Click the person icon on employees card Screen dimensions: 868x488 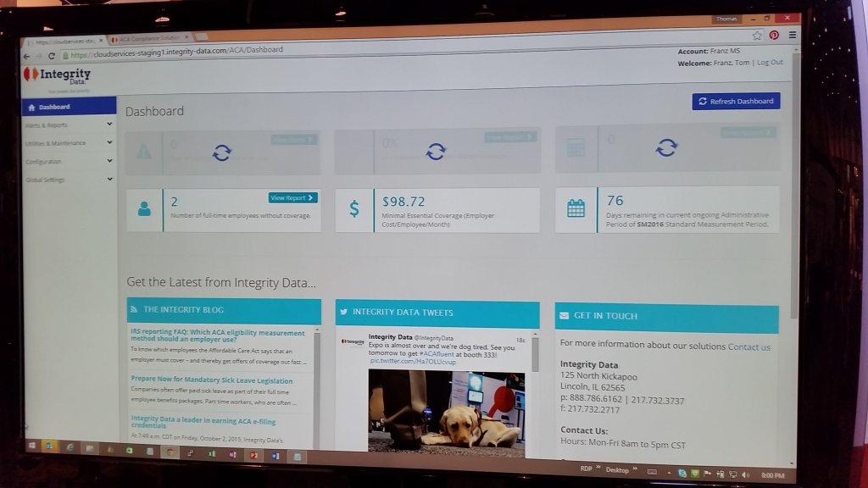tap(144, 209)
